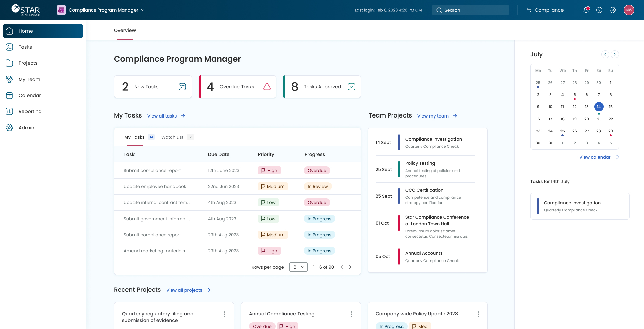The image size is (644, 329).
Task: Click the help question mark icon
Action: (x=599, y=10)
